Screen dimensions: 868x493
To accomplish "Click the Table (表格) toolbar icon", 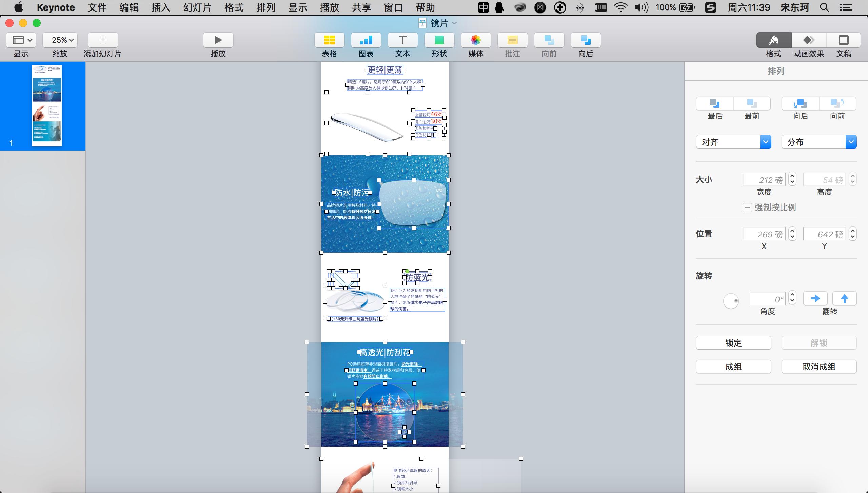I will [329, 40].
